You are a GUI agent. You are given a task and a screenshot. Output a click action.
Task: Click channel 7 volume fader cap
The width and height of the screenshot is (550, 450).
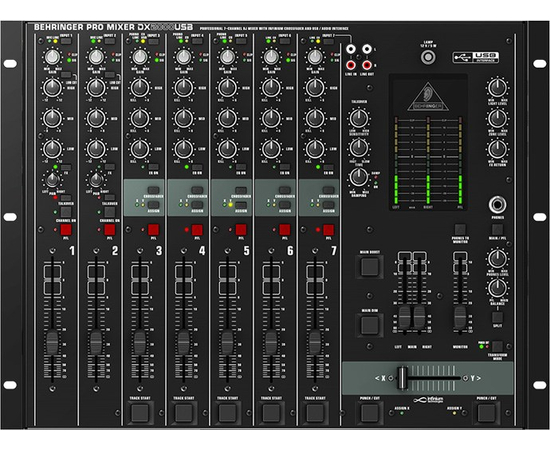click(315, 343)
